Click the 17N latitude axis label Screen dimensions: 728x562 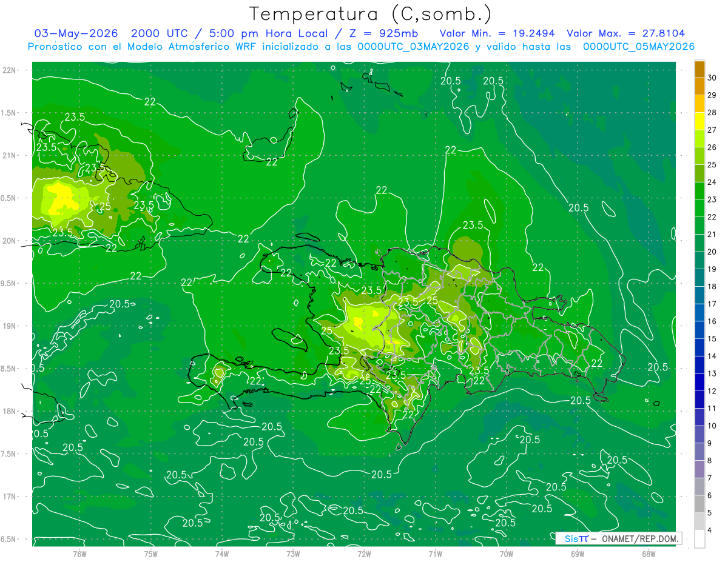[10, 497]
